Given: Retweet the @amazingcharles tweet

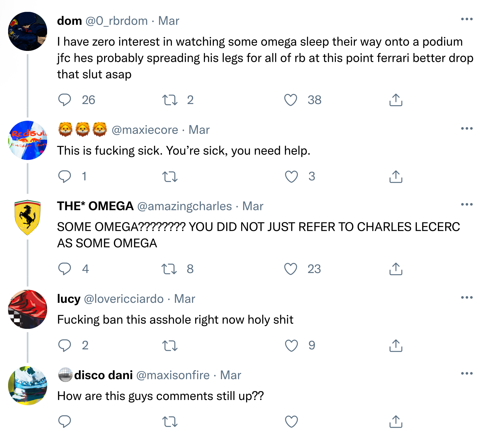Looking at the screenshot, I should point(169,269).
